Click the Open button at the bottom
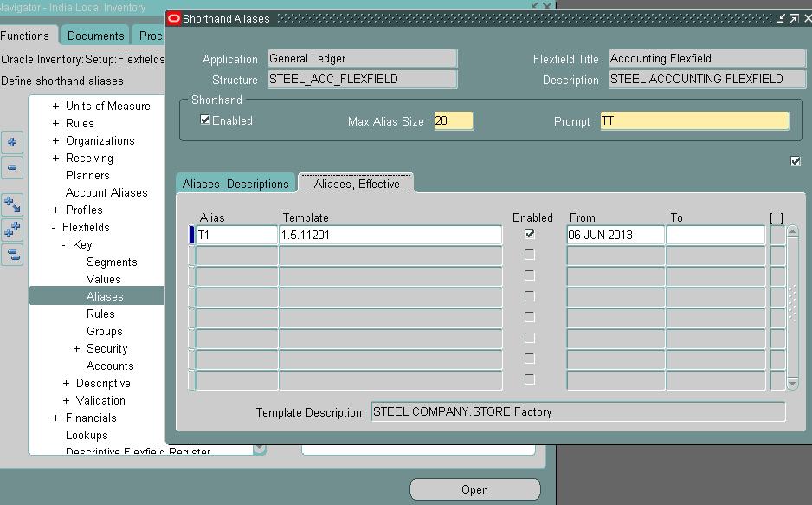This screenshot has width=812, height=505. (x=474, y=489)
